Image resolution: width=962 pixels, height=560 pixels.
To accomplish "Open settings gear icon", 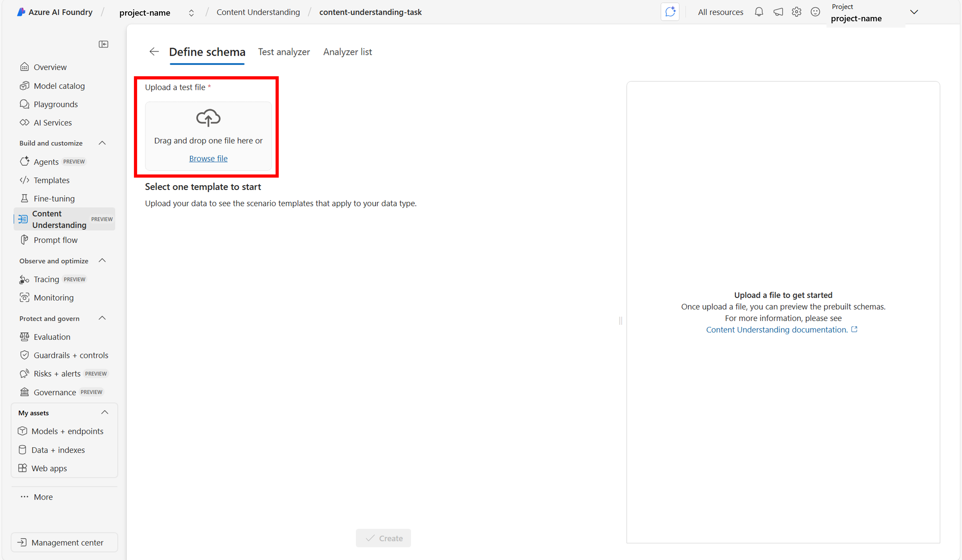I will pos(796,12).
